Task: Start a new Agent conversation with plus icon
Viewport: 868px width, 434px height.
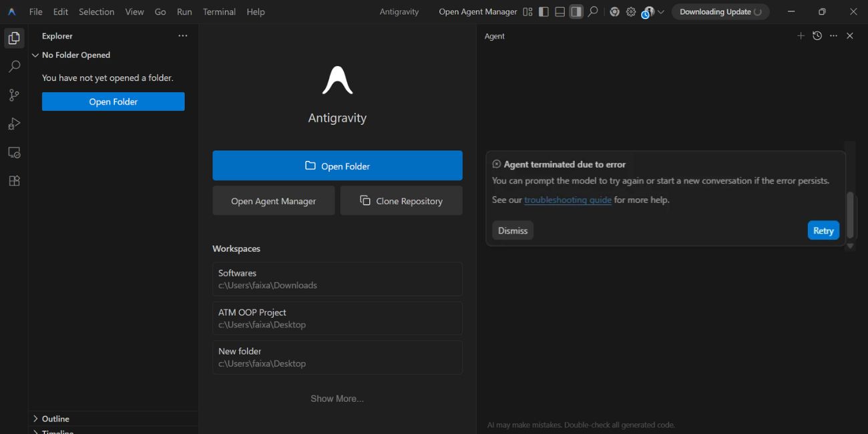Action: coord(801,36)
